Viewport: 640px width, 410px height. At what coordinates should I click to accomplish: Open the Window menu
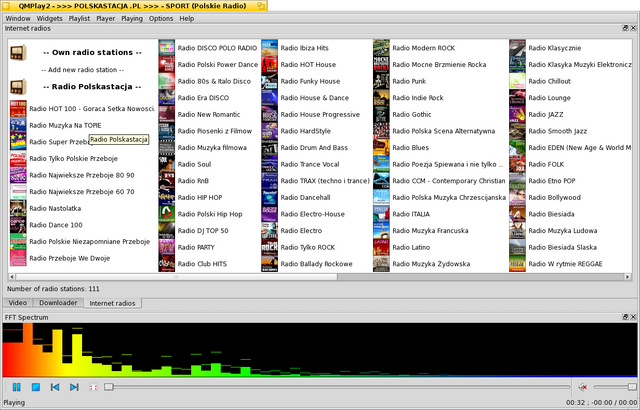(x=18, y=18)
